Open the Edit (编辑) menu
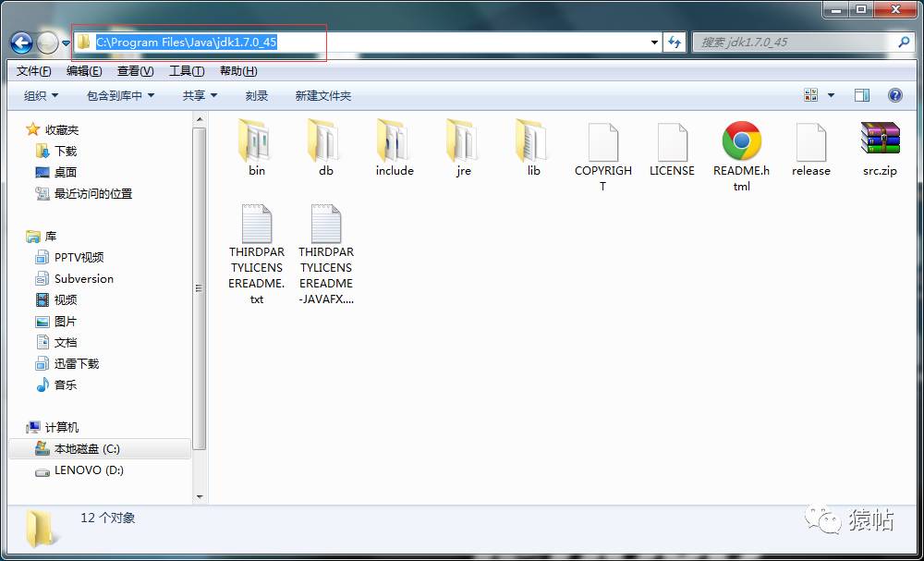 click(84, 71)
